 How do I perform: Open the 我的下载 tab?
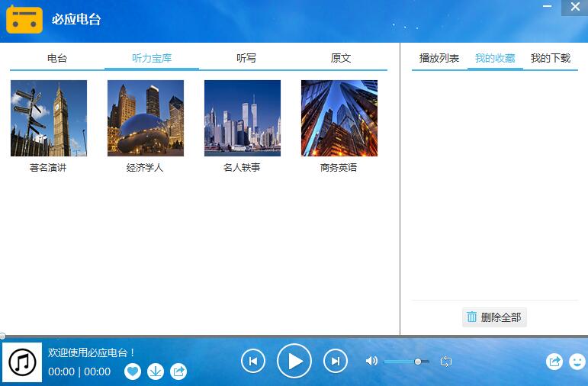tap(551, 58)
